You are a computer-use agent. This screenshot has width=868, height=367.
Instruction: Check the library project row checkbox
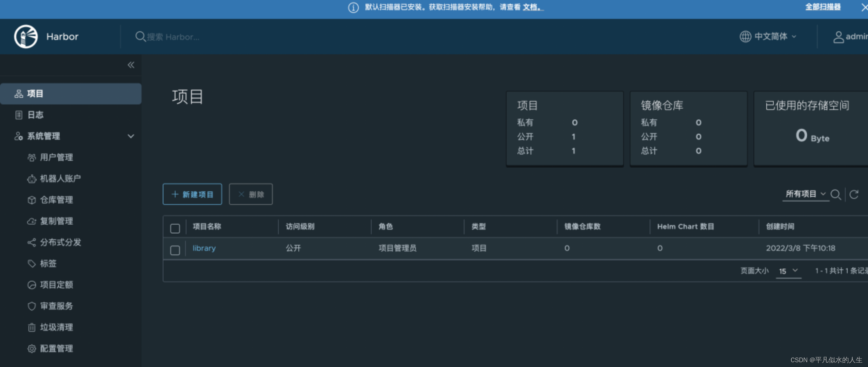point(175,250)
